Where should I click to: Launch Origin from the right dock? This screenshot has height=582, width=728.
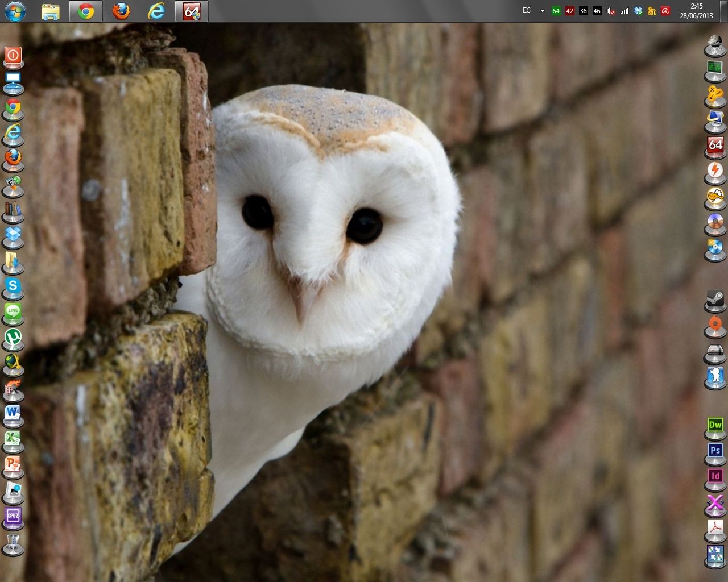(715, 326)
